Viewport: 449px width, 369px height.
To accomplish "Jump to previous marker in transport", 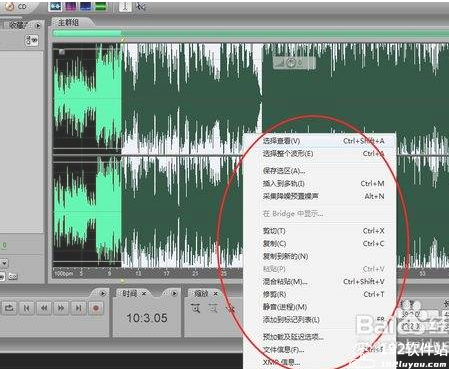I will click(26, 308).
